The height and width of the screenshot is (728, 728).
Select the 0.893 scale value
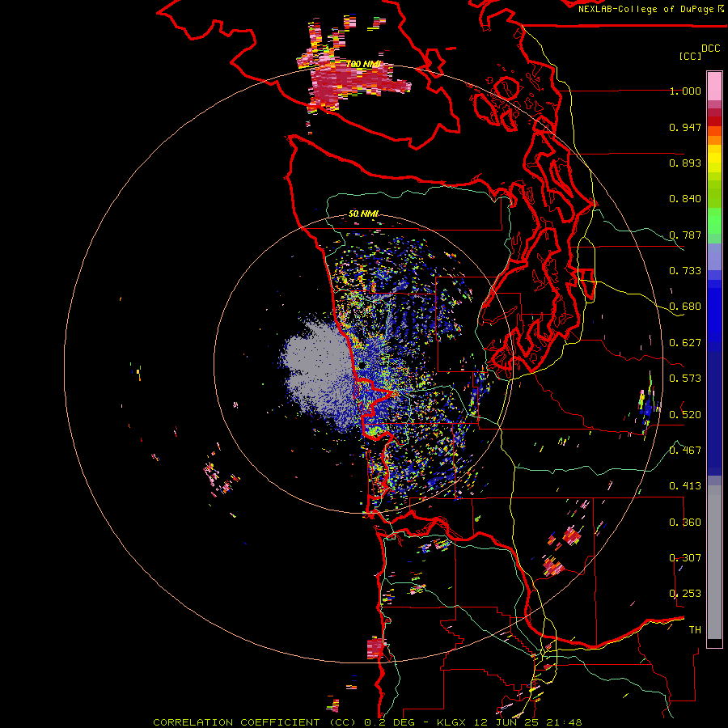click(685, 163)
